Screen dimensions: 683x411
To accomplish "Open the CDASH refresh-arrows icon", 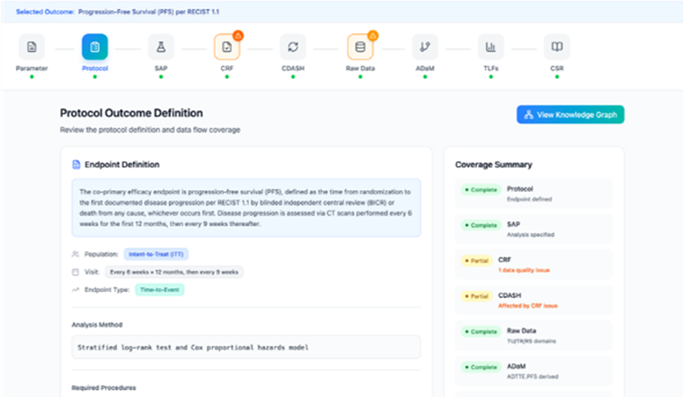I will click(293, 47).
